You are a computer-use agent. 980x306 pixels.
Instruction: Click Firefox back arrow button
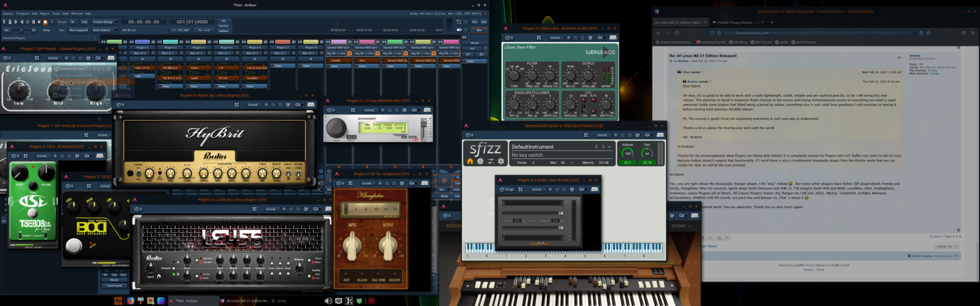click(658, 33)
